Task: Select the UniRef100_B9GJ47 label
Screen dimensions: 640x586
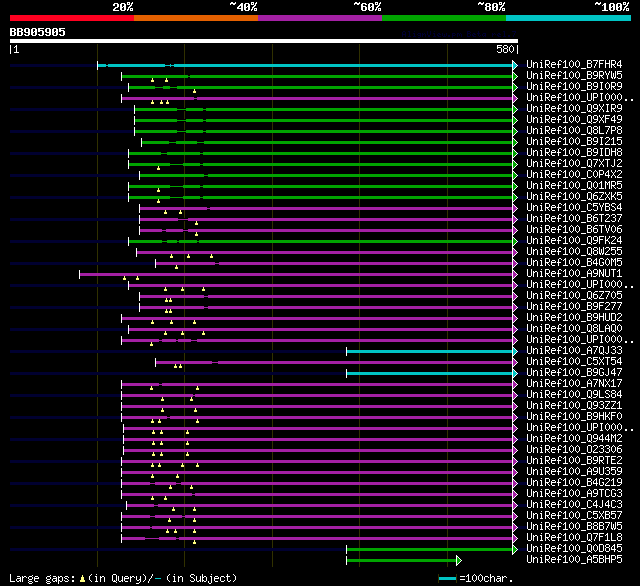Action: [x=574, y=373]
